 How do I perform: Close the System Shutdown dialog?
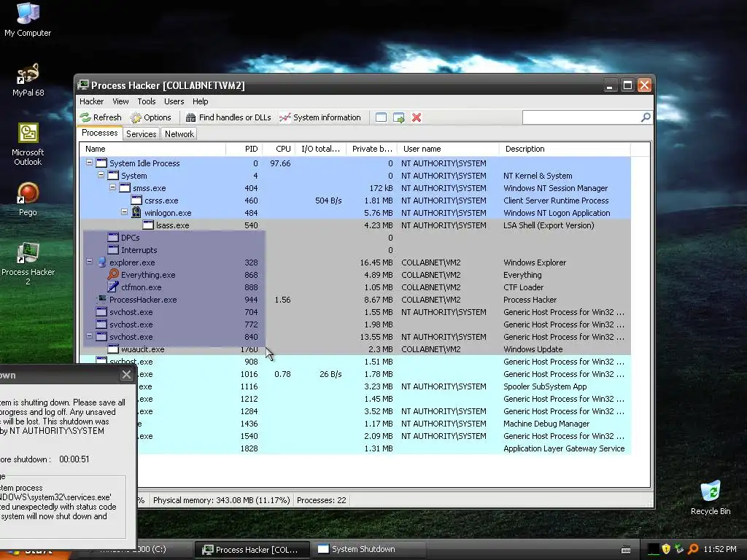click(126, 375)
